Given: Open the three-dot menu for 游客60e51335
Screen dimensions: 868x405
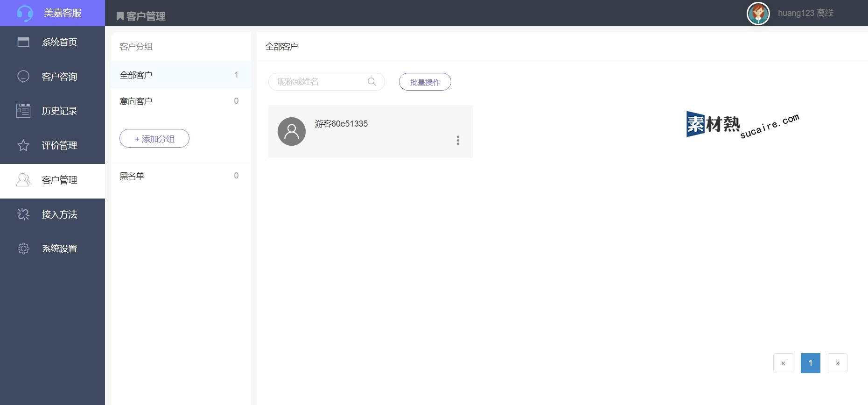Looking at the screenshot, I should (458, 141).
